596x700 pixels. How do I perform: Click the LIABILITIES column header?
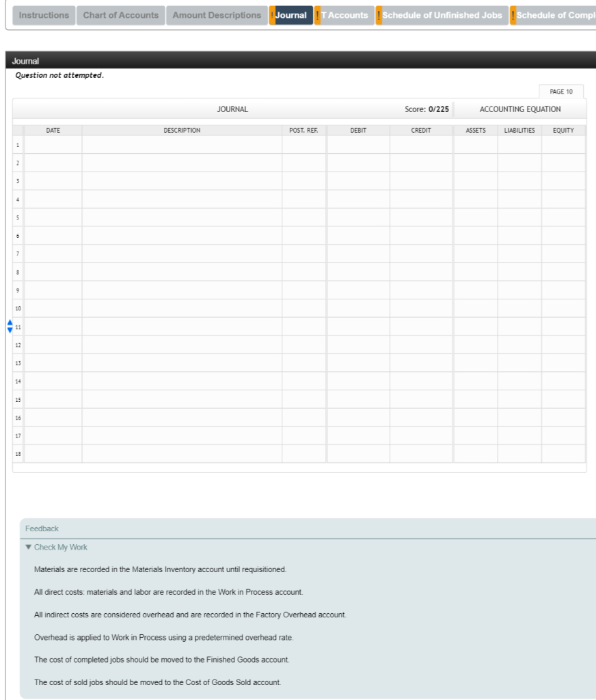click(519, 131)
